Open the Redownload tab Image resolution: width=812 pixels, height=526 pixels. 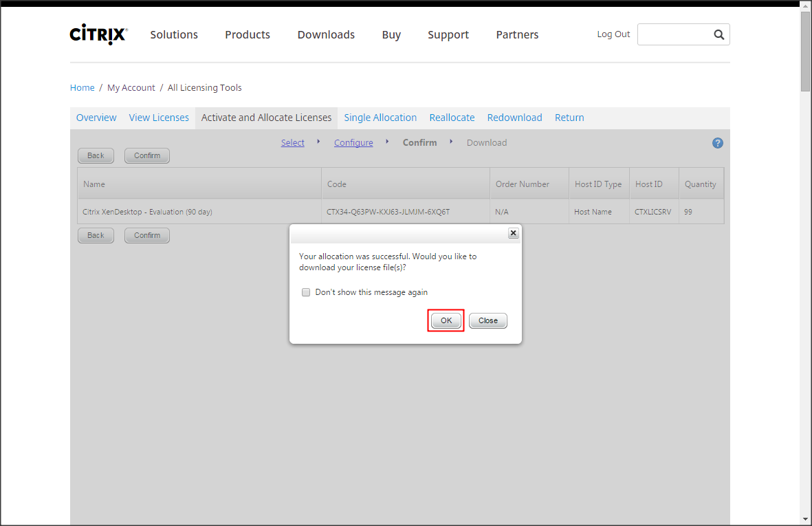click(x=514, y=118)
